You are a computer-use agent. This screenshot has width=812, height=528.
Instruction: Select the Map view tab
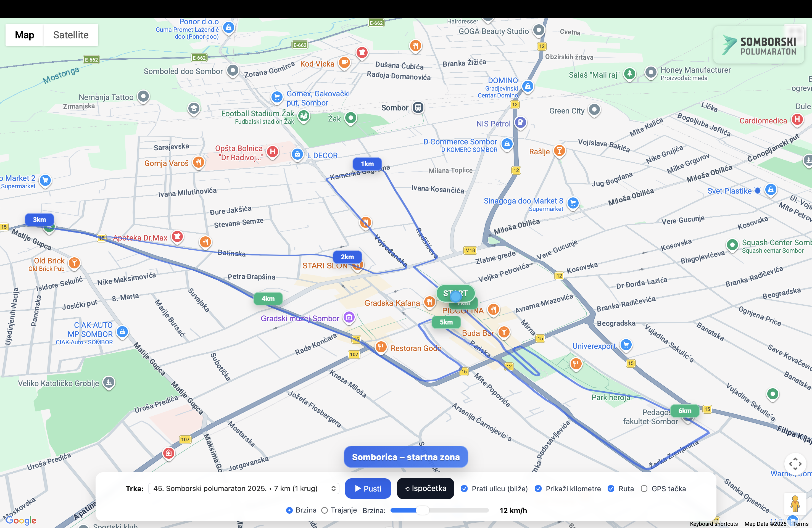coord(25,35)
